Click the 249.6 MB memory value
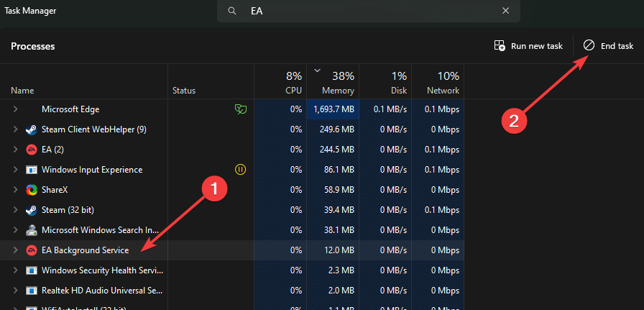The height and width of the screenshot is (310, 644). tap(337, 129)
